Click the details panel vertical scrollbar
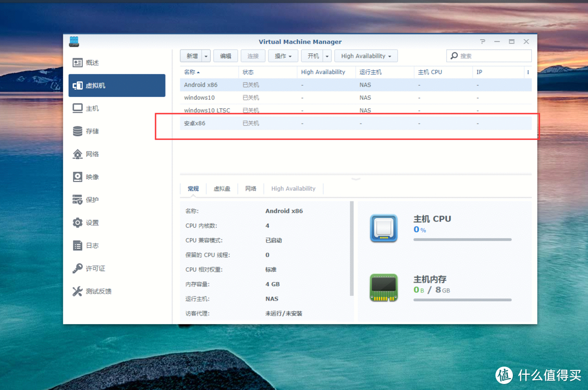The width and height of the screenshot is (588, 390). coord(352,248)
